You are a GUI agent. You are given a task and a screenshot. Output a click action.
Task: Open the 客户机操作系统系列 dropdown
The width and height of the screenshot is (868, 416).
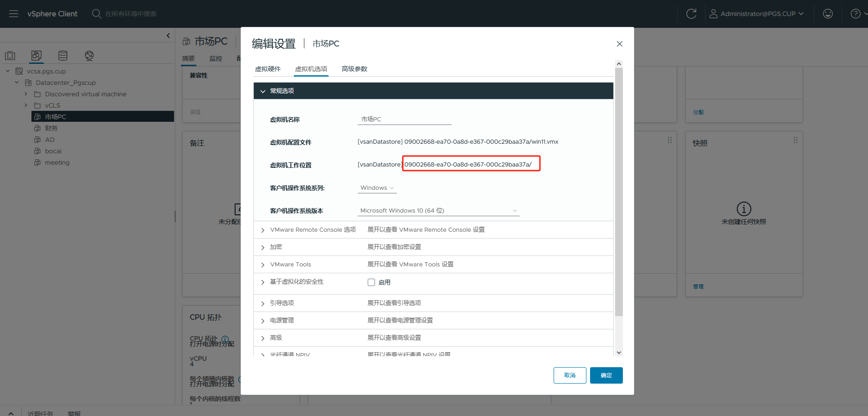click(377, 188)
